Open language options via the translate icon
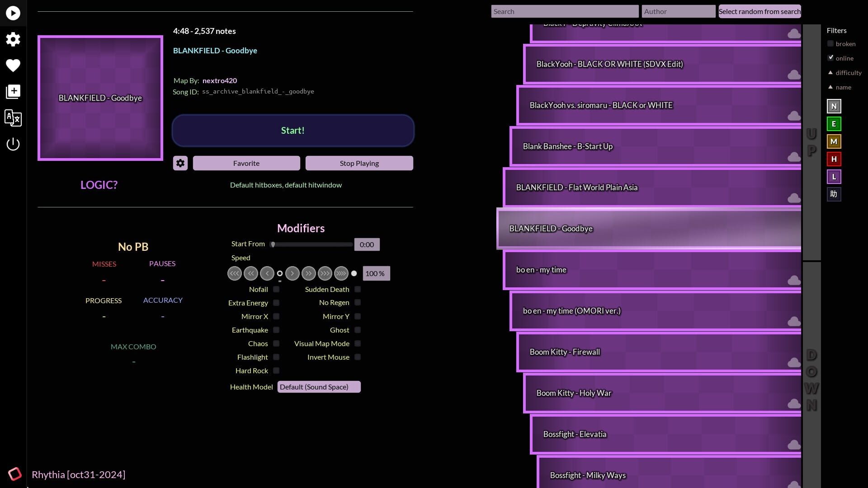 click(13, 118)
